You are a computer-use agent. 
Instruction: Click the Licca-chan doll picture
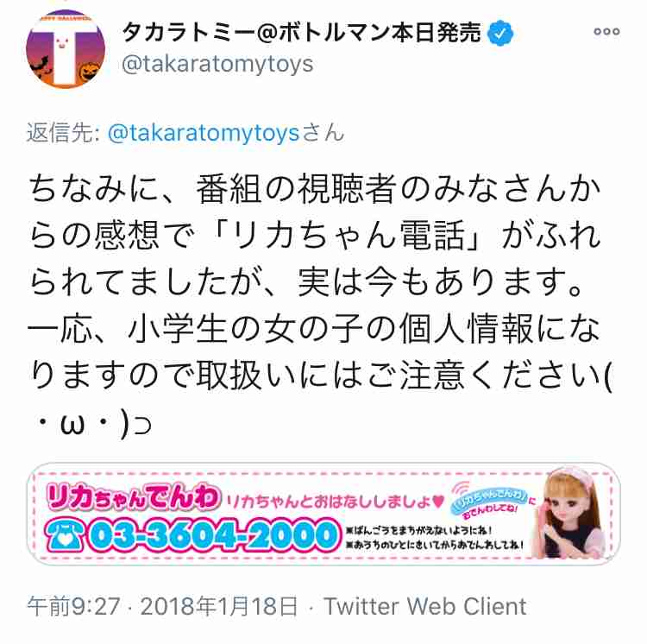[x=571, y=512]
